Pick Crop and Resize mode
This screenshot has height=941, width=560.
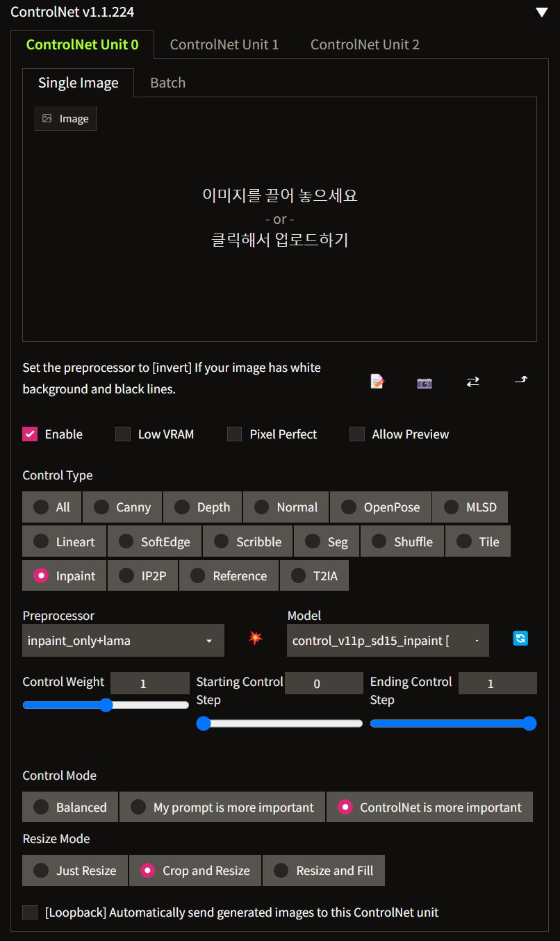pos(195,870)
